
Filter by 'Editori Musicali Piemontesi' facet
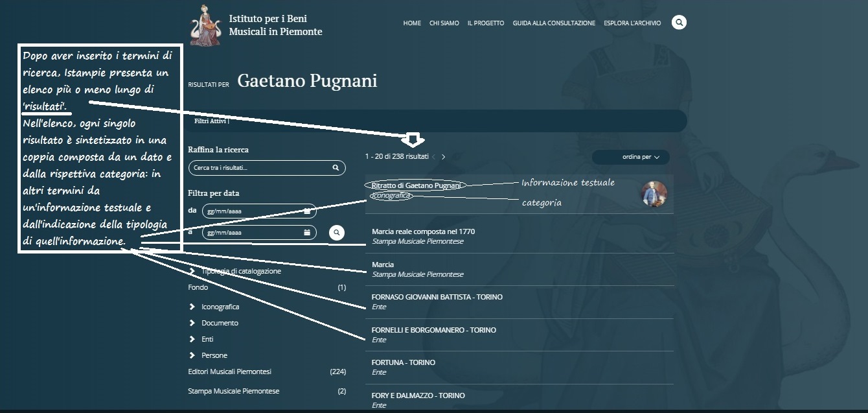[x=229, y=372]
